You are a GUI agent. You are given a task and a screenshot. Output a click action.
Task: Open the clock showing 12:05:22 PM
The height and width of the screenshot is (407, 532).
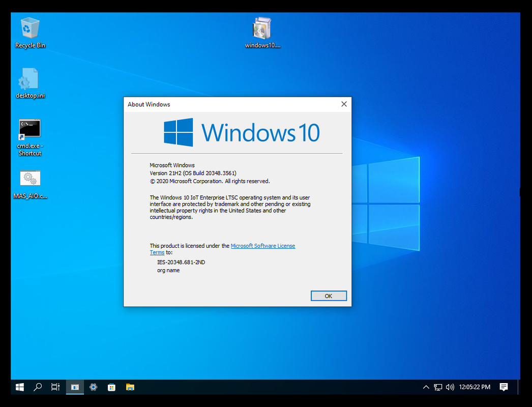475,387
